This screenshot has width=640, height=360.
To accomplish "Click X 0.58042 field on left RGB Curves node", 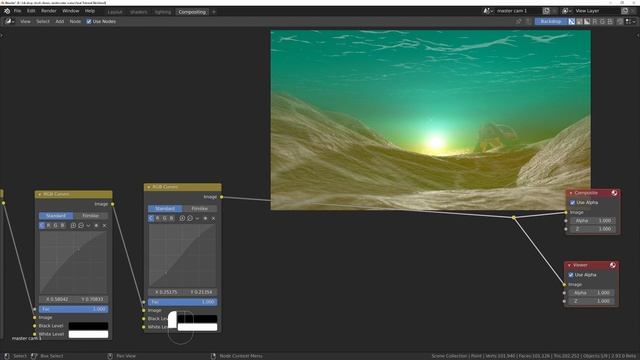I will click(56, 299).
